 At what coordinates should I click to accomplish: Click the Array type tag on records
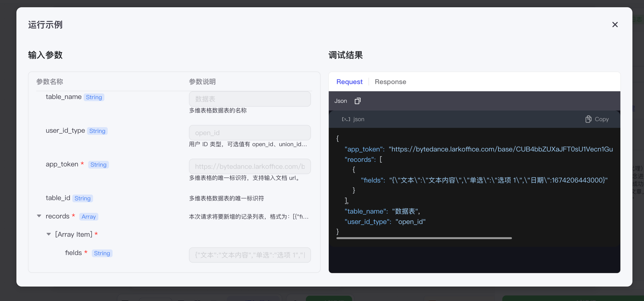click(88, 217)
